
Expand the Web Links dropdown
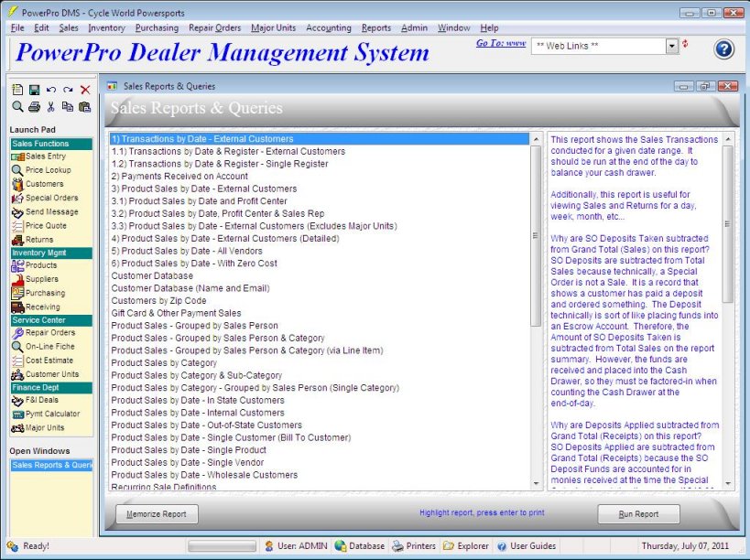click(672, 46)
